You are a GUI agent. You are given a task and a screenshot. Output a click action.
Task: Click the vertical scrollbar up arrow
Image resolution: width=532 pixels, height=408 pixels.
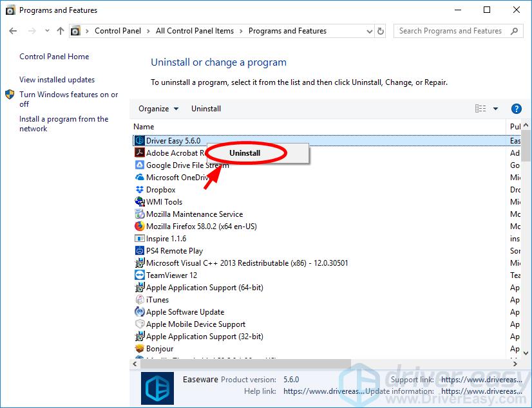(x=526, y=125)
